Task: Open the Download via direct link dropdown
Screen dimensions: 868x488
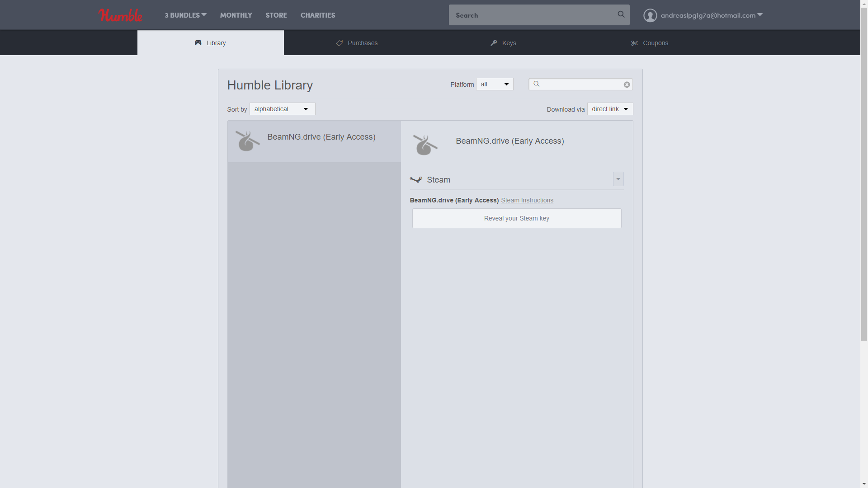Action: [x=610, y=109]
